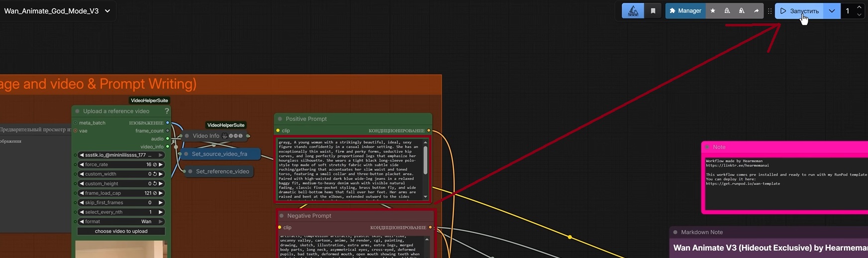
Task: Increase skip_first_frames with the right arrow
Action: click(160, 203)
